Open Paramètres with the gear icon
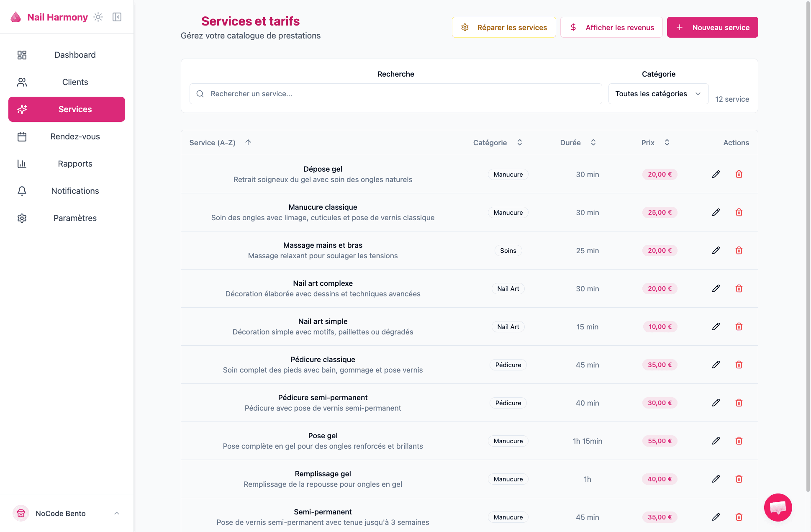Image resolution: width=811 pixels, height=532 pixels. point(22,218)
